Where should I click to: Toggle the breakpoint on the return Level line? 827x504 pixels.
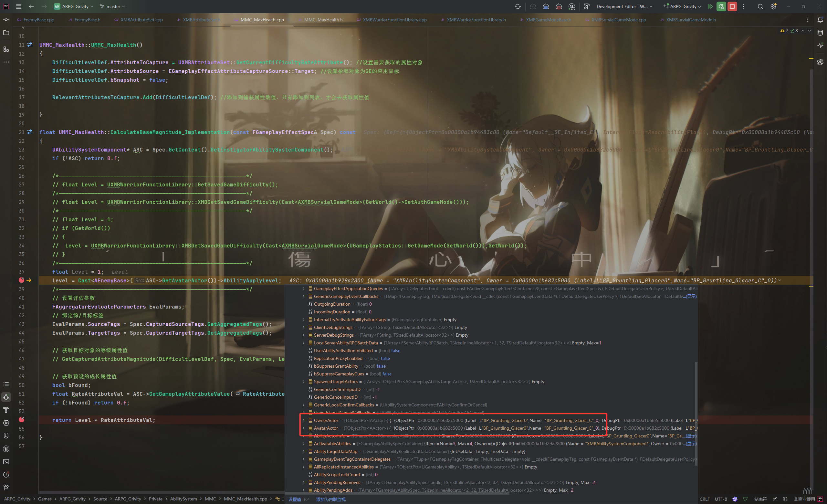[21, 420]
